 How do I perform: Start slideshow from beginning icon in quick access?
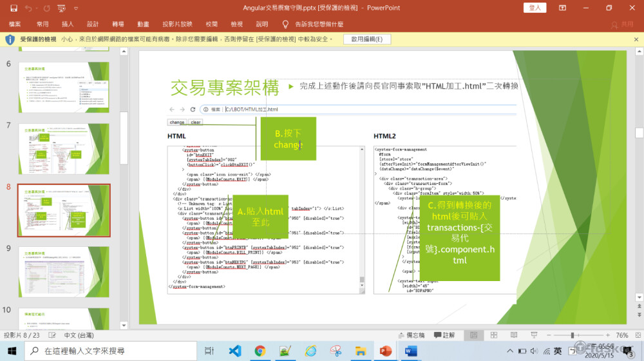pos(61,8)
